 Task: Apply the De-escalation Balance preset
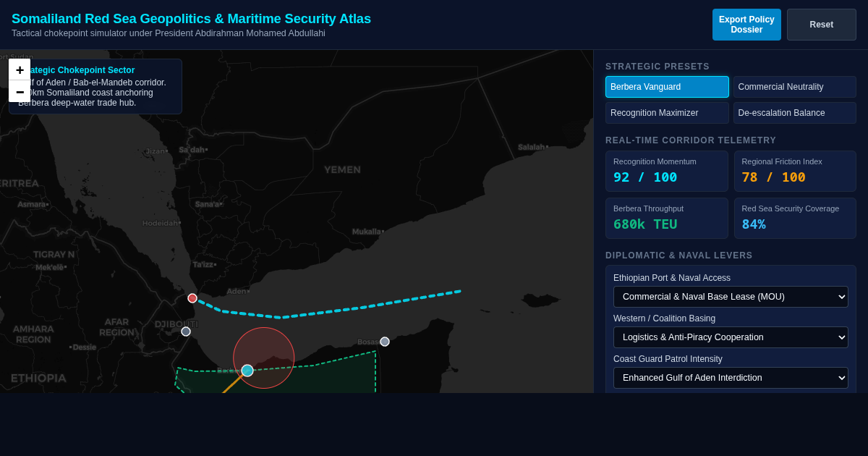(795, 113)
